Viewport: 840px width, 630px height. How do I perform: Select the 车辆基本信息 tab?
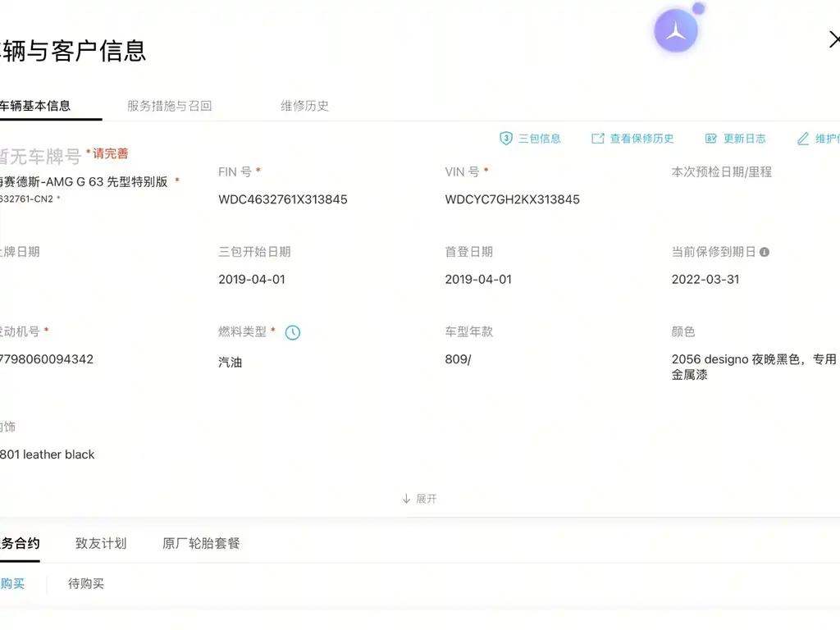[34, 106]
